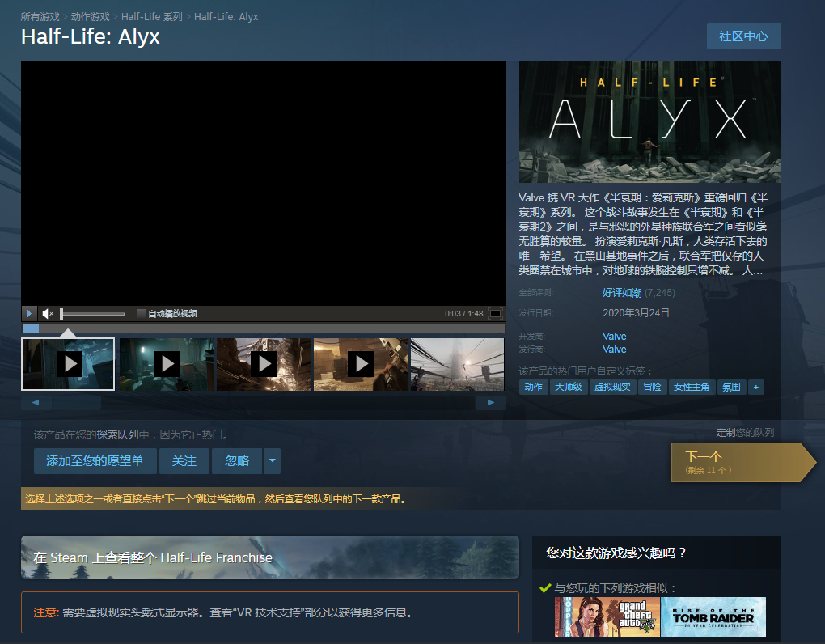The height and width of the screenshot is (644, 825).
Task: Select the 大师级 tag
Action: [x=569, y=388]
